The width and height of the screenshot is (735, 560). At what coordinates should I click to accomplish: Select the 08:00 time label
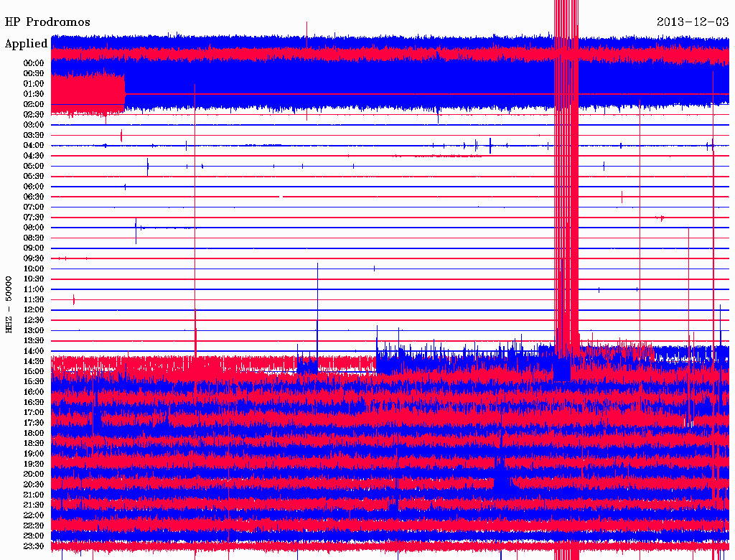[x=34, y=228]
